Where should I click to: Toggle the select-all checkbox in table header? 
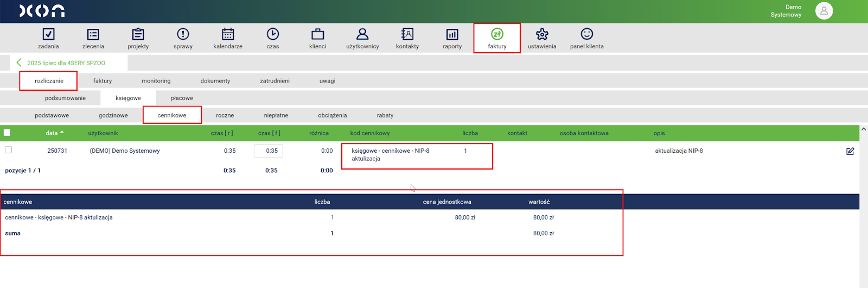pyautogui.click(x=7, y=133)
